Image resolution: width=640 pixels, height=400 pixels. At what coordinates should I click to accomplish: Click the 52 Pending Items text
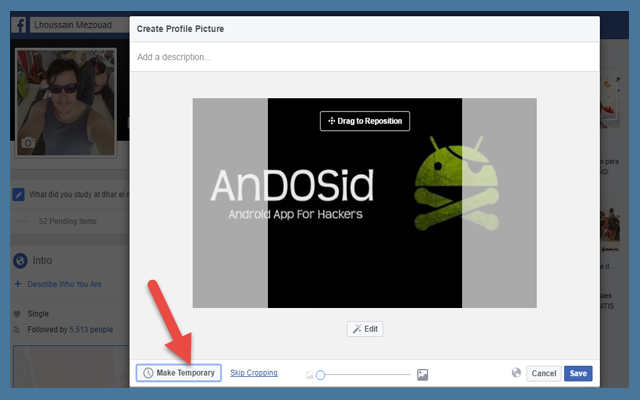pyautogui.click(x=68, y=221)
